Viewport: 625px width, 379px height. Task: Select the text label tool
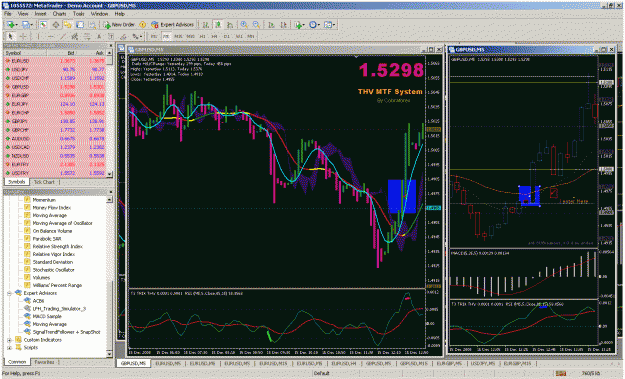(111, 36)
